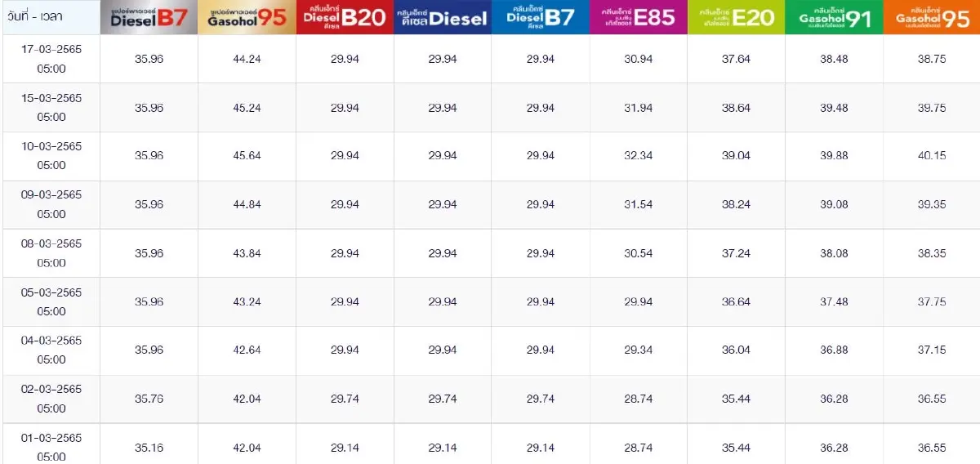Click the gold Gasohol 95 header logo
This screenshot has height=464, width=980.
coord(247,17)
